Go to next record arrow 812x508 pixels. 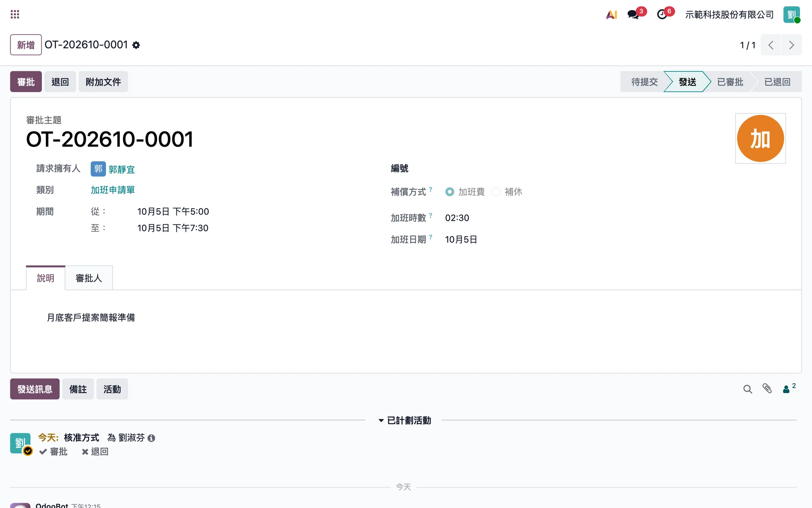coord(791,45)
